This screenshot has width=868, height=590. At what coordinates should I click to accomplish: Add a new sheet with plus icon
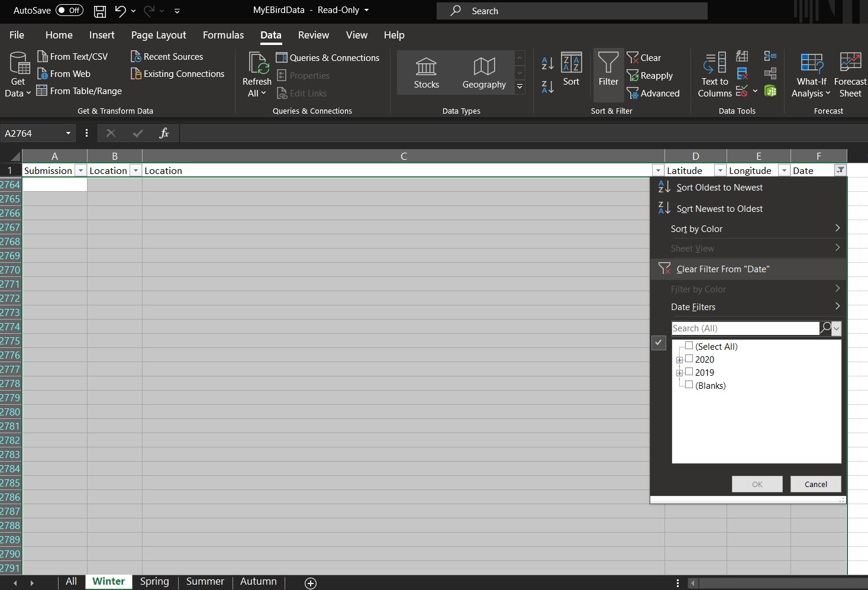[311, 583]
